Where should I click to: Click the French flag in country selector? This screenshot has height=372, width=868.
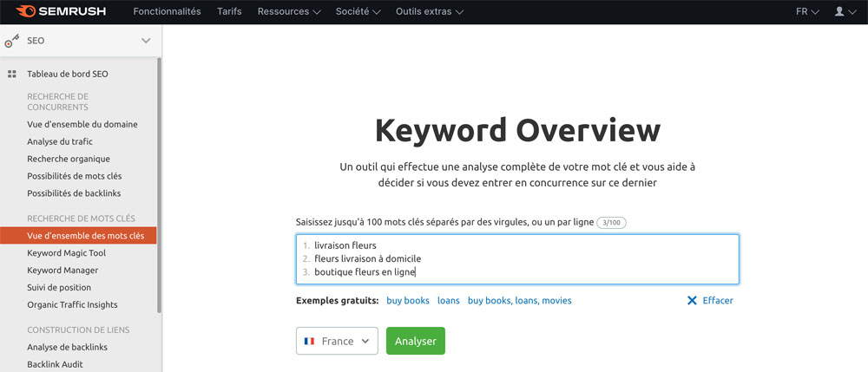pos(310,341)
